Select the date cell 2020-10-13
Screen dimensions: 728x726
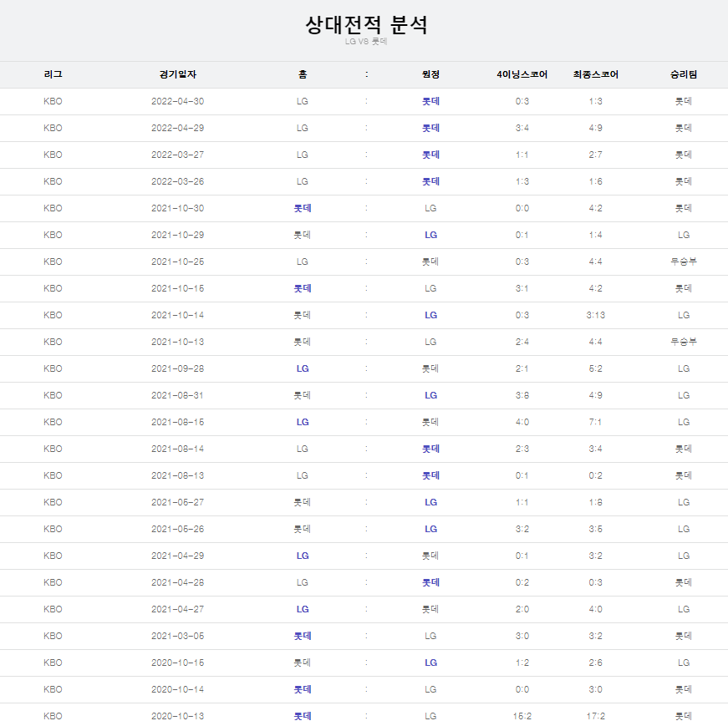[x=178, y=716]
